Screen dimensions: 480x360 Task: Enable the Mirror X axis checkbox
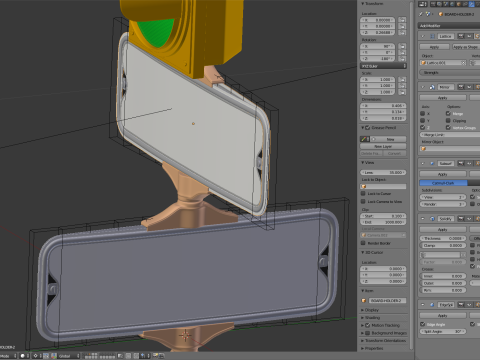[423, 114]
